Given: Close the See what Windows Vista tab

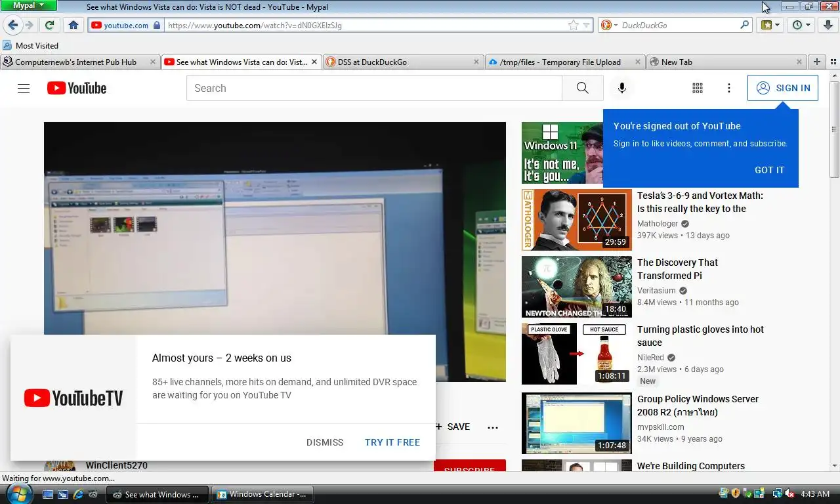Looking at the screenshot, I should 314,62.
